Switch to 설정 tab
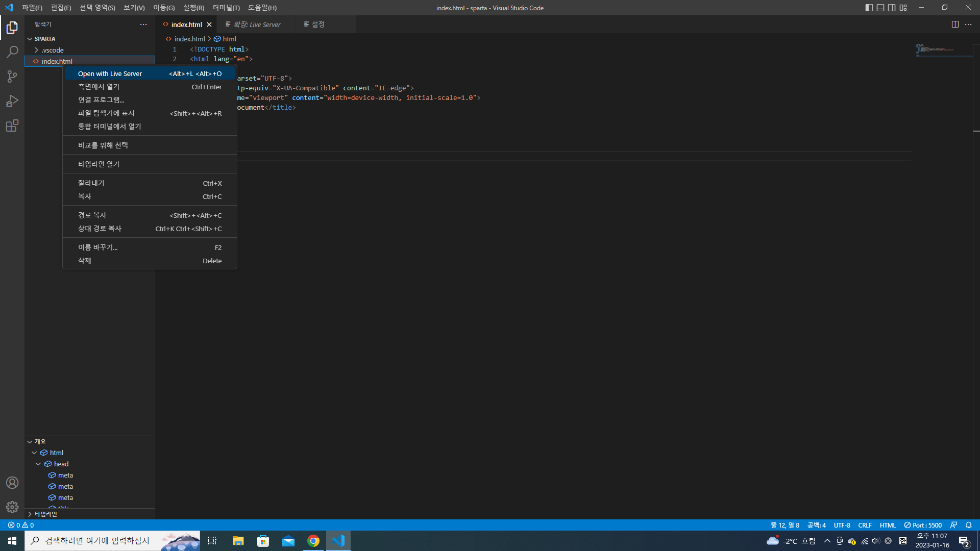This screenshot has width=980, height=551. (325, 24)
